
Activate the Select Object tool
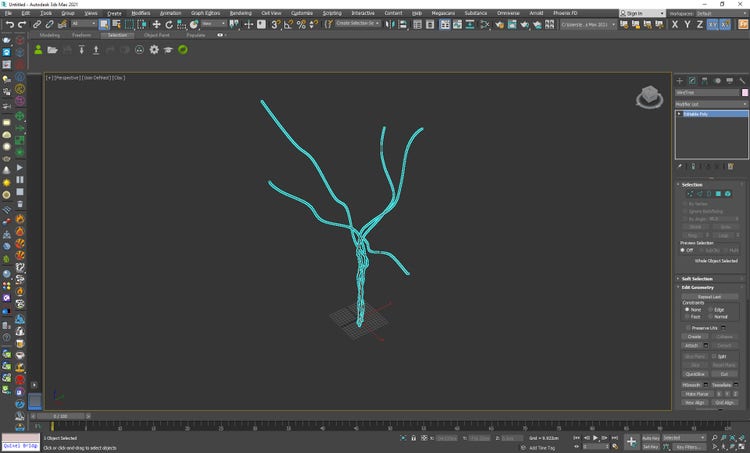click(x=104, y=24)
